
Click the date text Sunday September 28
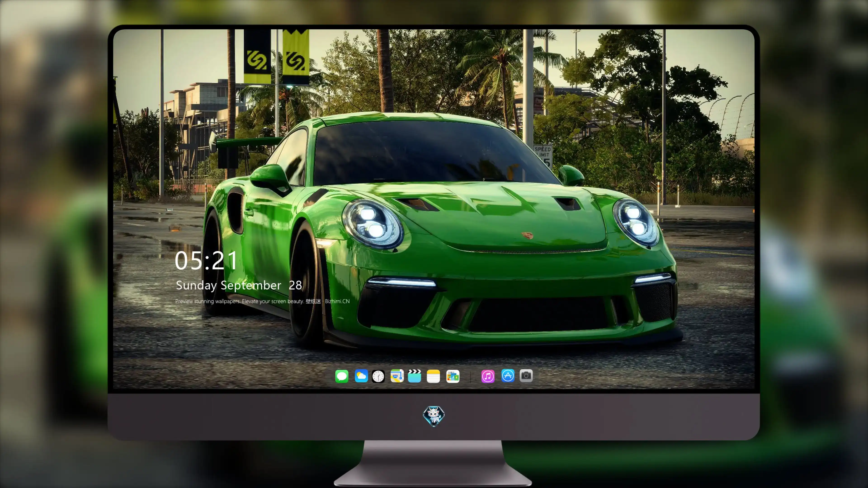tap(238, 285)
